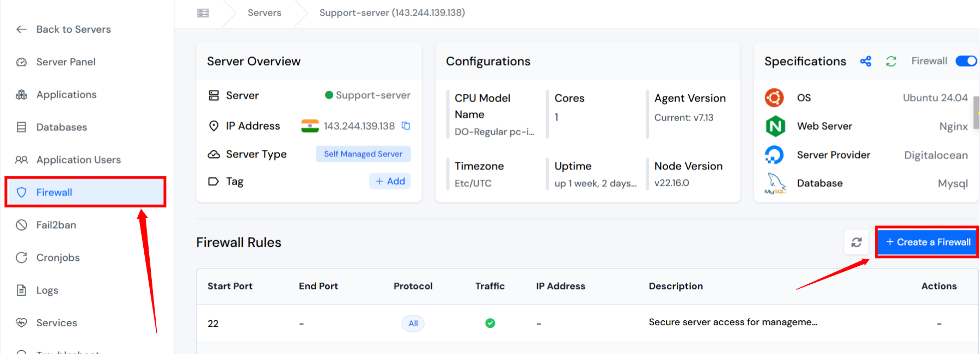Click the Applications cubes icon
Screen dimensions: 980x354
tap(21, 95)
